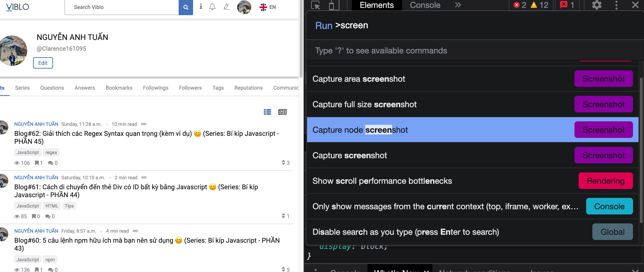Click the write post pencil icon
Viewport: 644px width, 272px height.
click(226, 7)
